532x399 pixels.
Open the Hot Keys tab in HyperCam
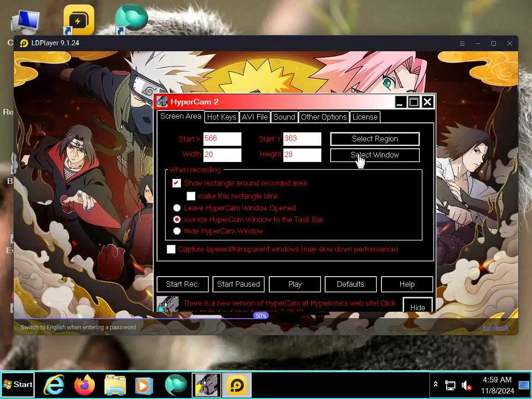(x=222, y=117)
